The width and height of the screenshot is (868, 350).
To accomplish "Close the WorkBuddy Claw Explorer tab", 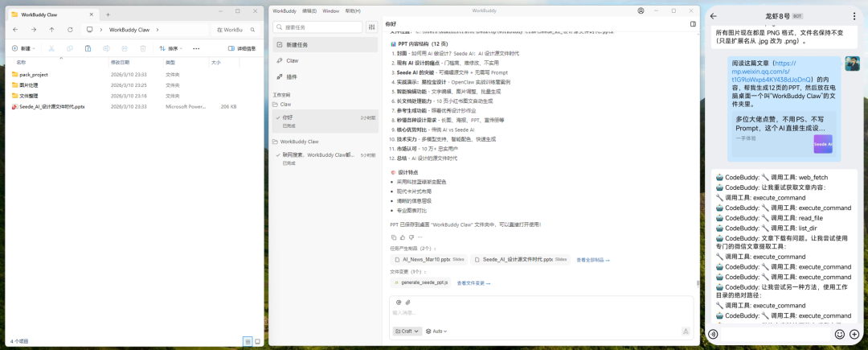I will point(92,14).
